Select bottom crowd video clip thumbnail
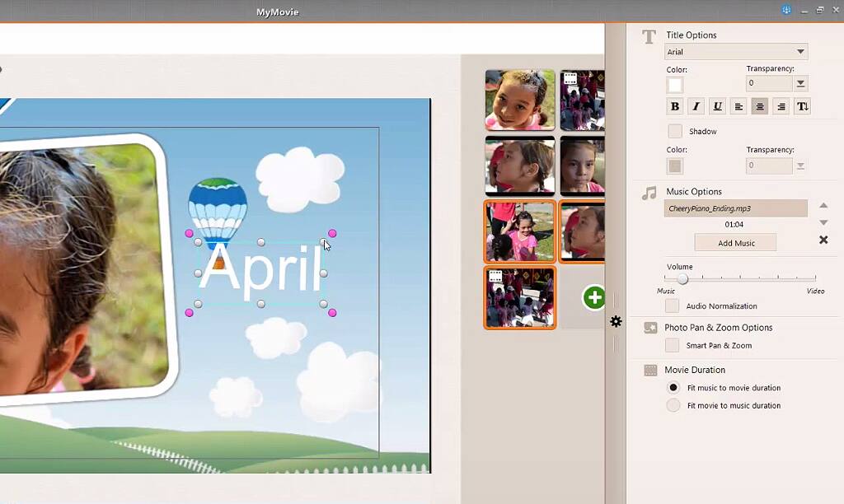844x504 pixels. tap(519, 298)
